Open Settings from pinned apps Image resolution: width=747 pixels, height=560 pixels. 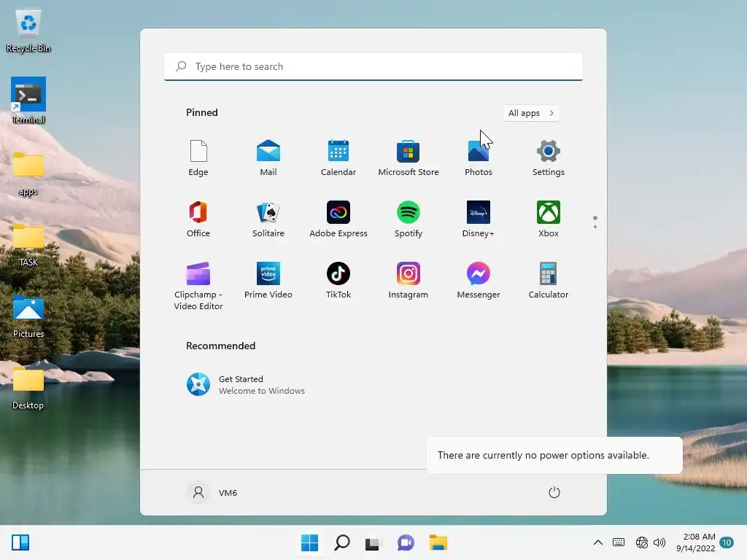click(x=549, y=158)
